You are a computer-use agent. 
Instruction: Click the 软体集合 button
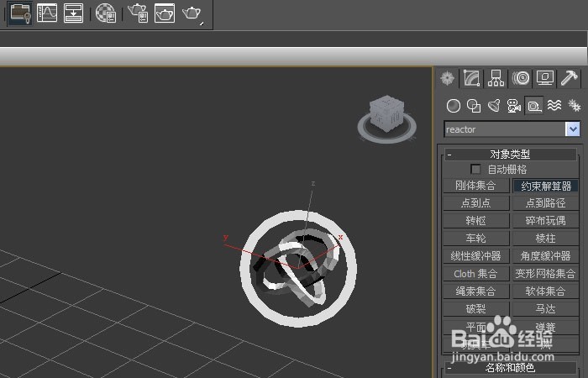546,291
